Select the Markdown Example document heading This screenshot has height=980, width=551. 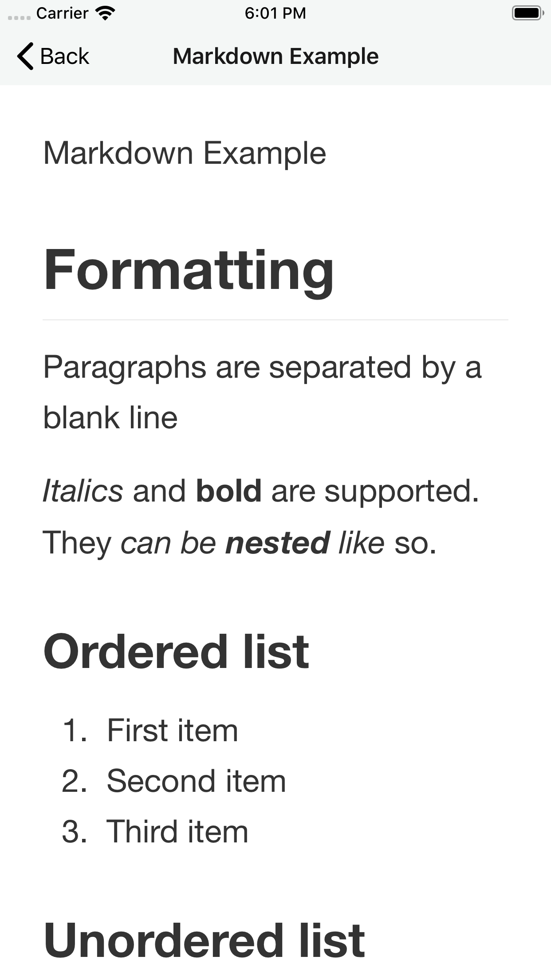point(185,152)
